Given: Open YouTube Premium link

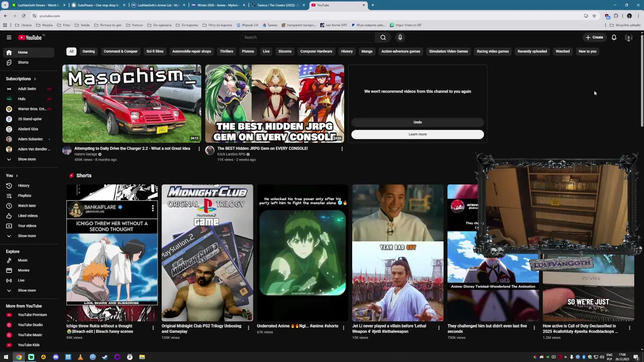Looking at the screenshot, I should coord(31,315).
